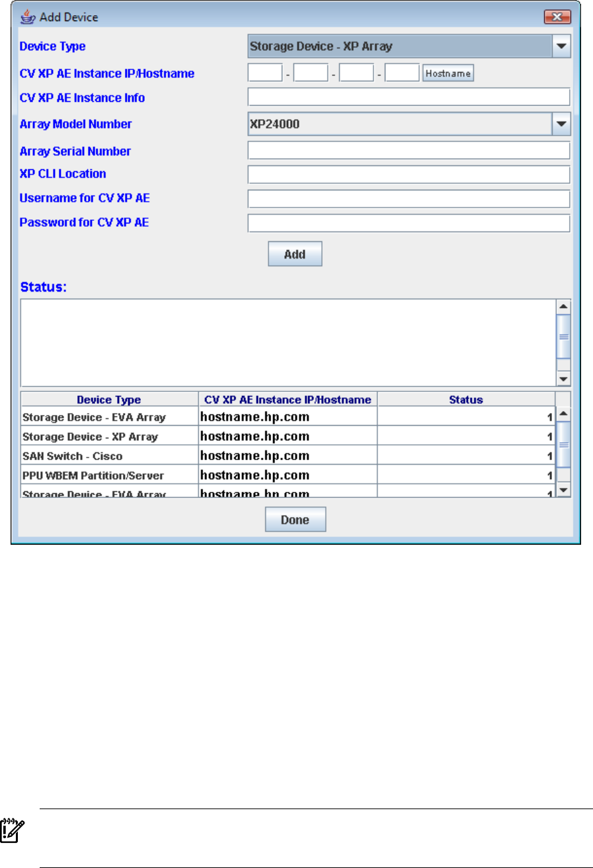Select the first Storage Device - EVA Array row
The height and width of the screenshot is (868, 593).
[288, 417]
